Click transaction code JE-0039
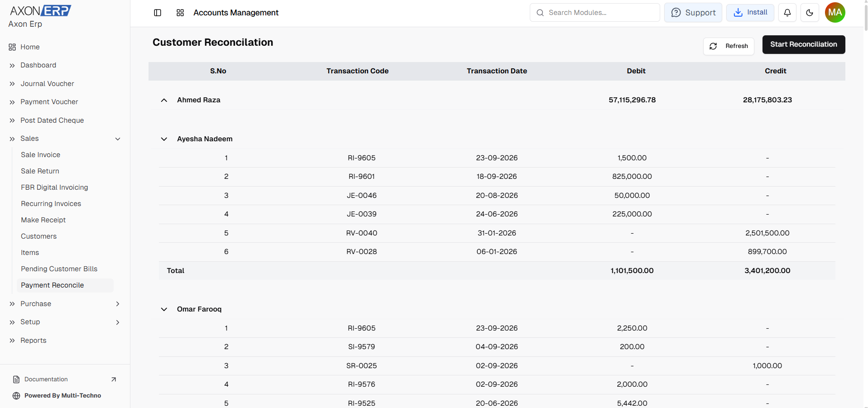 click(x=361, y=214)
